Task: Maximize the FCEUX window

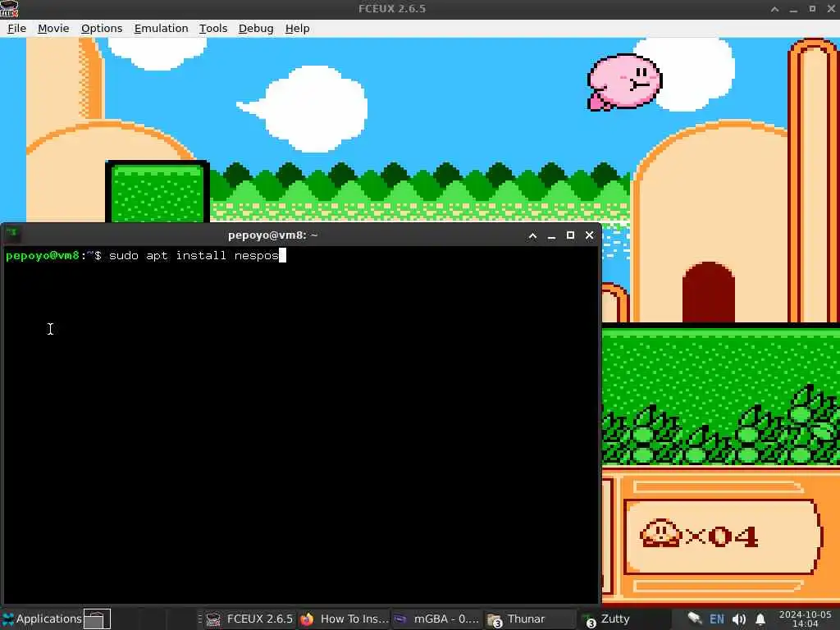Action: tap(812, 9)
